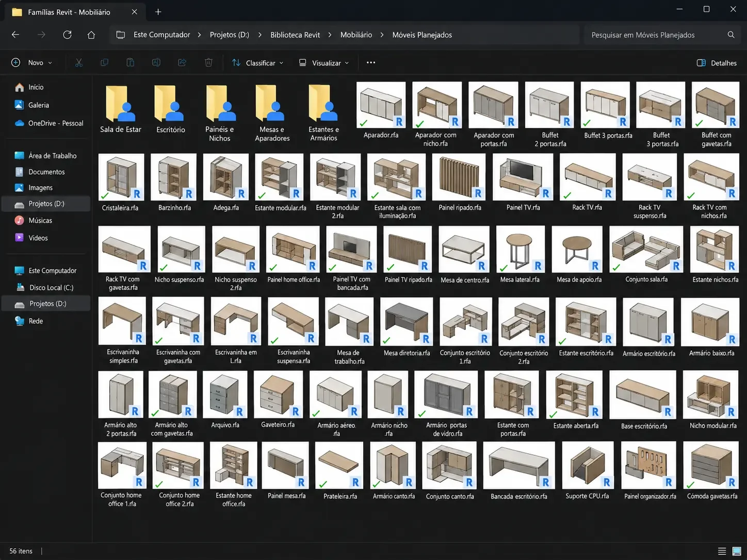Select the Mesa de centro.rfa file
747x560 pixels.
[x=464, y=255]
